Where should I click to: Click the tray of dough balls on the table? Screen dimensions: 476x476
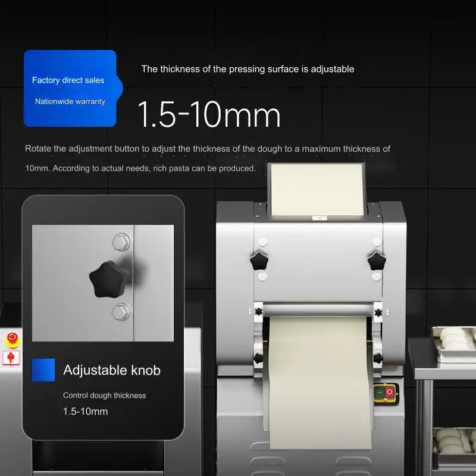(455, 344)
